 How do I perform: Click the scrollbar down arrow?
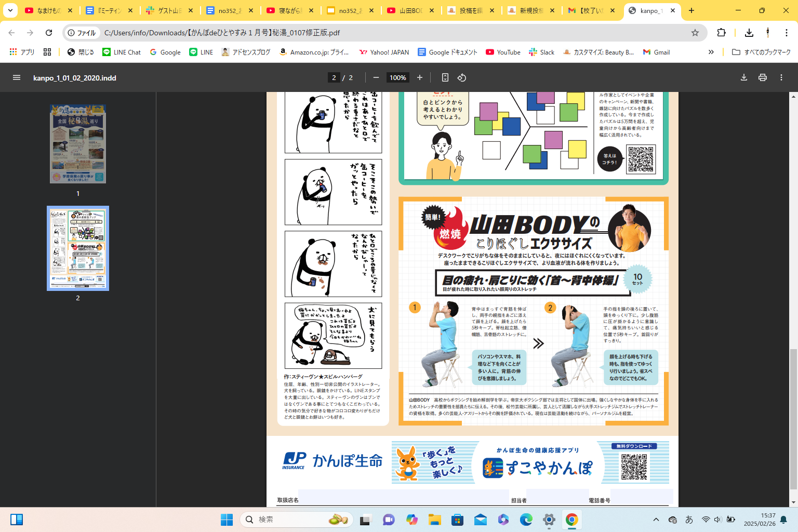[793, 503]
